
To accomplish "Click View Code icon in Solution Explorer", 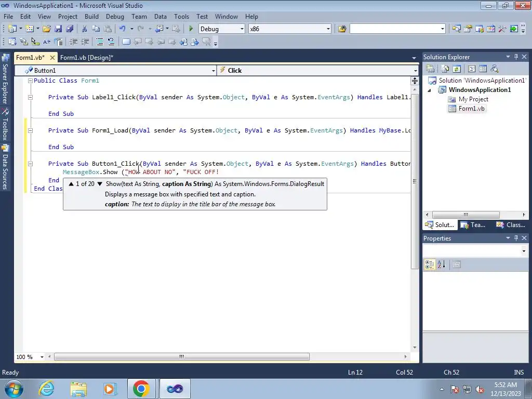I will [472, 69].
